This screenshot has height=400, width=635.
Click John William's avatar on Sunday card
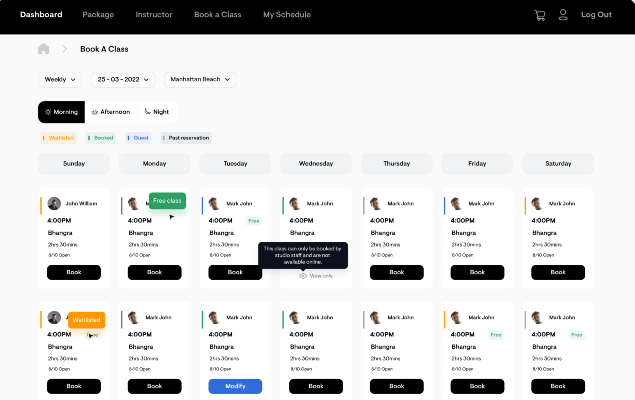coord(54,203)
